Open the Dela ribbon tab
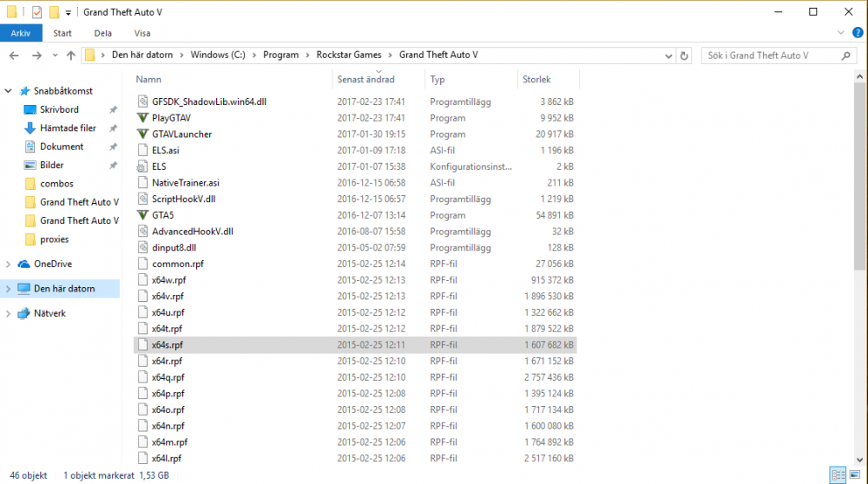This screenshot has width=868, height=484. (x=103, y=33)
